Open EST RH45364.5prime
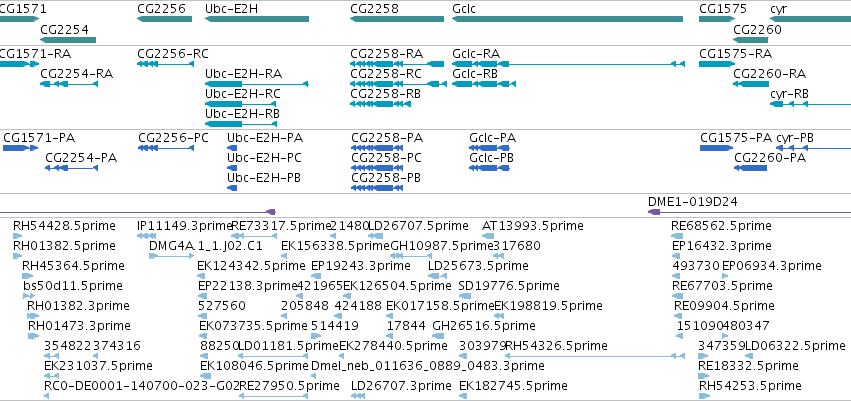This screenshot has width=851, height=401. pos(28,276)
